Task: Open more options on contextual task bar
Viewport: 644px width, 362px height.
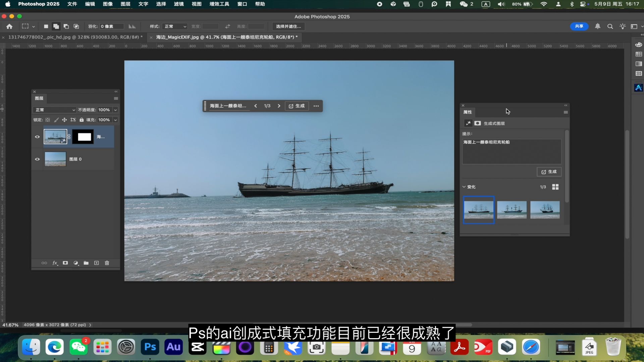Action: 316,106
